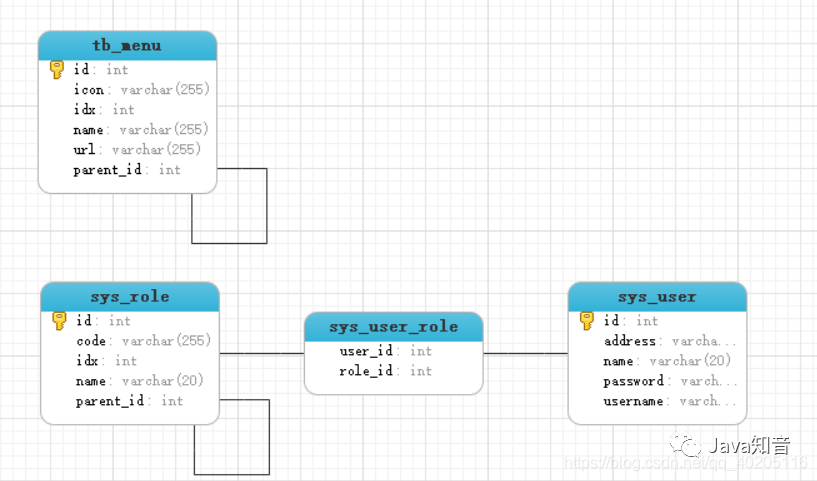Click the primary key icon in sys_user
817x481 pixels.
pos(587,320)
